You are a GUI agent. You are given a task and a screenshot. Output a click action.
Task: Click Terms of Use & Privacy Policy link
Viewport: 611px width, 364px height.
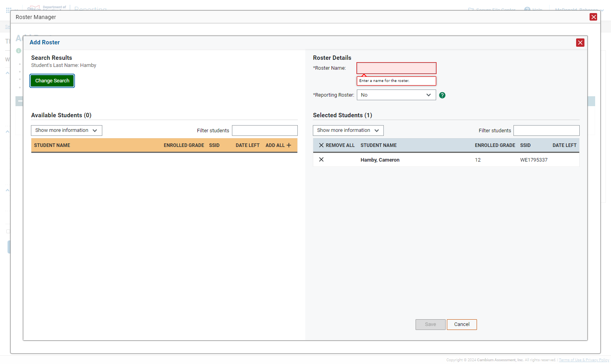coord(584,360)
